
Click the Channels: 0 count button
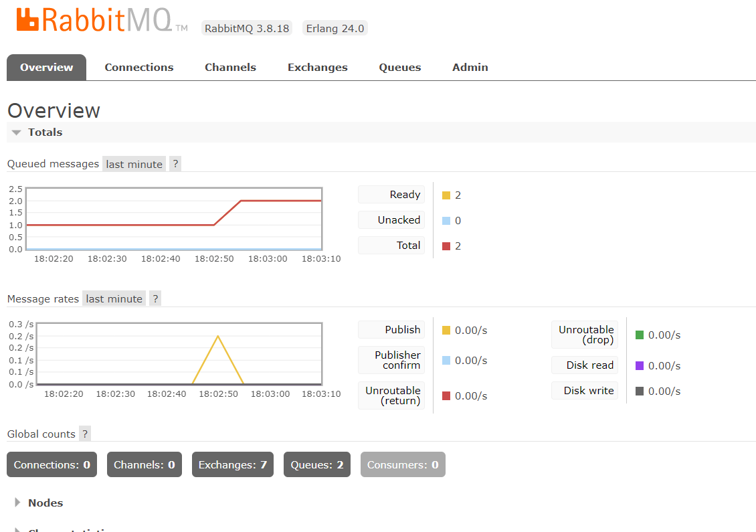click(144, 464)
